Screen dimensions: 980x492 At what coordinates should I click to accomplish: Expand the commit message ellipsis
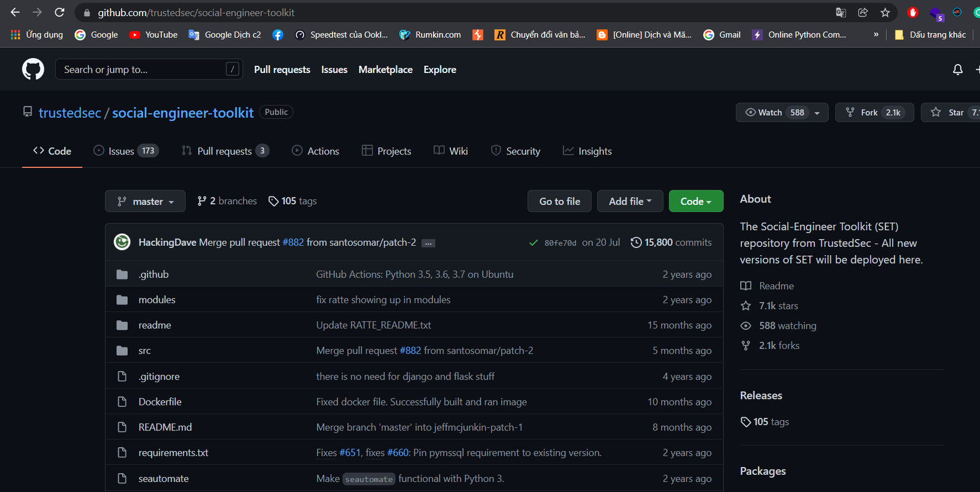428,243
